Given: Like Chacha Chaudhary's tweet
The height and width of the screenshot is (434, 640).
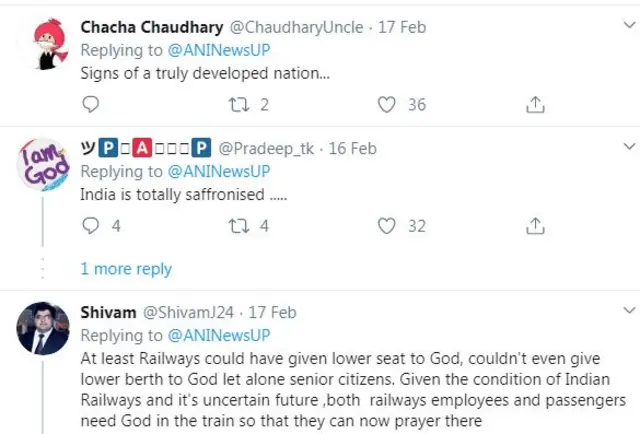Looking at the screenshot, I should tap(387, 104).
